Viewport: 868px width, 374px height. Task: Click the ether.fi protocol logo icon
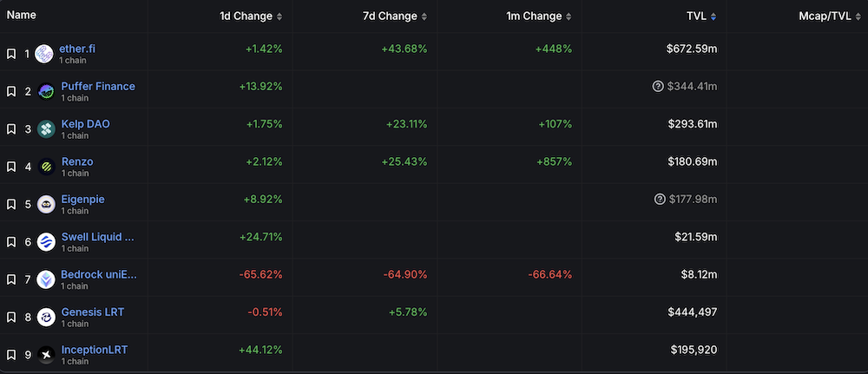click(x=45, y=54)
